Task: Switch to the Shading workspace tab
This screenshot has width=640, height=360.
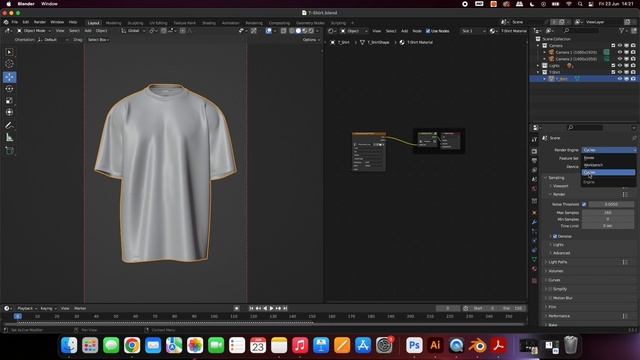Action: 209,23
